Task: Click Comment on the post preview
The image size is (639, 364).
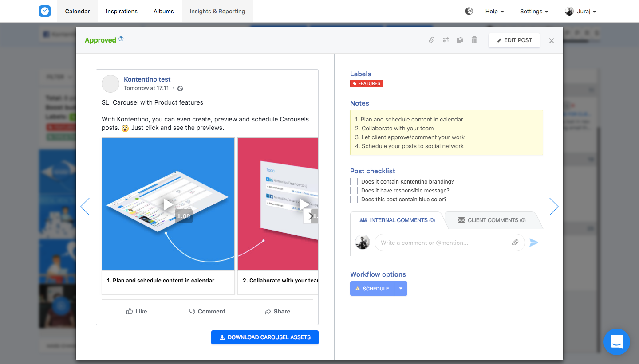Action: pos(207,312)
